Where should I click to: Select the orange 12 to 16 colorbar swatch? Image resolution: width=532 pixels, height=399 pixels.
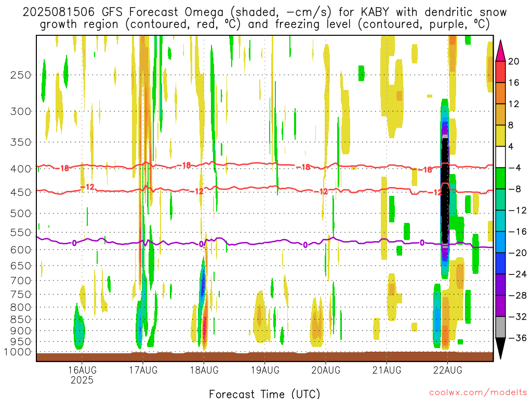click(x=500, y=94)
